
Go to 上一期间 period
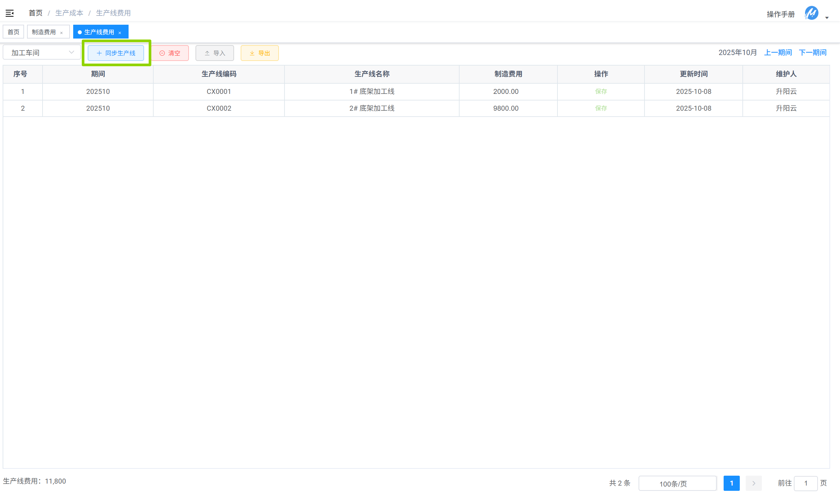778,53
